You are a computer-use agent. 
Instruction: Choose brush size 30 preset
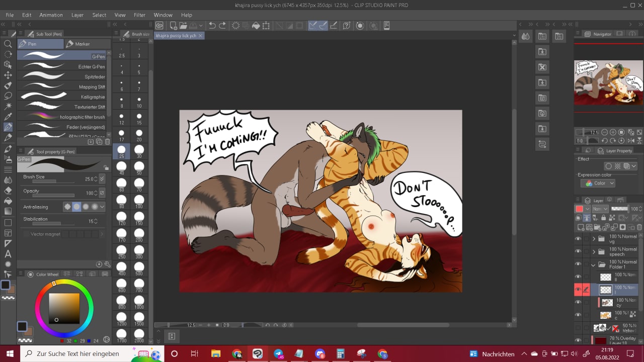coord(139,150)
